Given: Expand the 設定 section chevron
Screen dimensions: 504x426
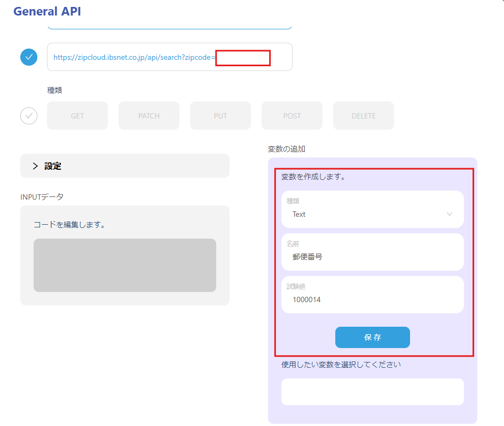Looking at the screenshot, I should [35, 166].
